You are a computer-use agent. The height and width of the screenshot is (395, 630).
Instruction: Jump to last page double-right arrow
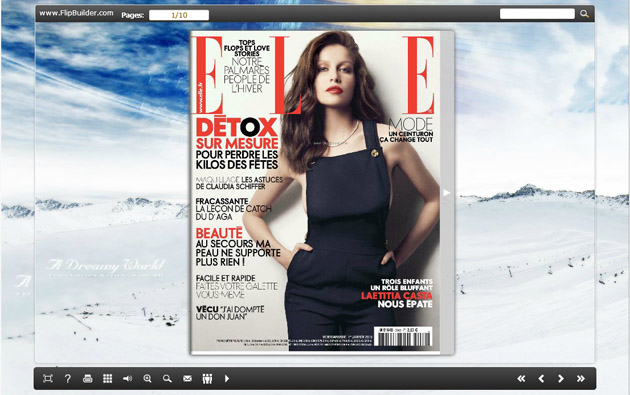click(x=581, y=379)
